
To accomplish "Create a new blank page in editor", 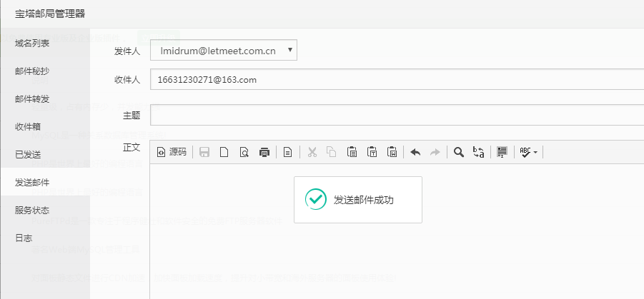I will point(224,152).
